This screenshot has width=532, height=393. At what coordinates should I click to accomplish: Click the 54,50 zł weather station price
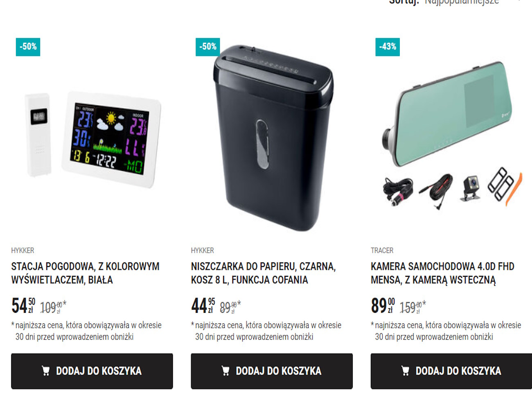click(23, 306)
